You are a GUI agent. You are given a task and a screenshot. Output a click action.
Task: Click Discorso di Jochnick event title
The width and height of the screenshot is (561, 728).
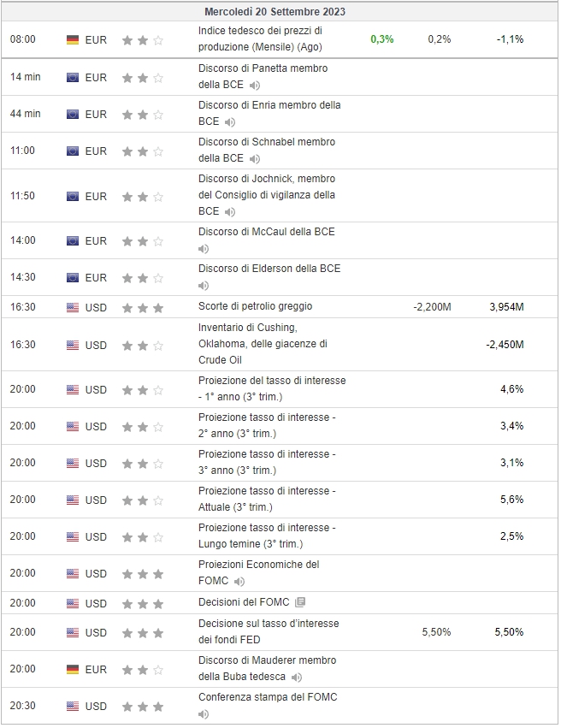267,195
